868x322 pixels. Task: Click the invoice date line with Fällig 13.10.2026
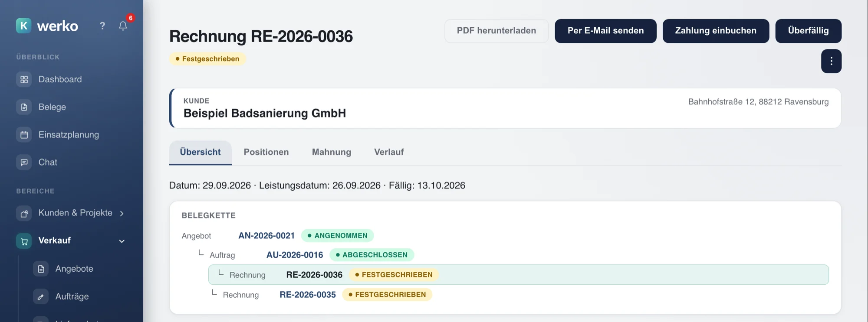coord(317,185)
